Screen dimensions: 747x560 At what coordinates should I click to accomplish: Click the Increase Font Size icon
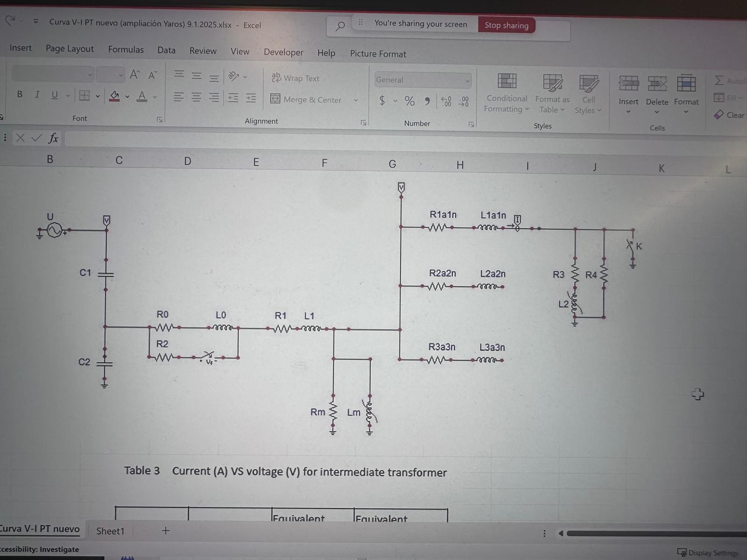coord(135,74)
